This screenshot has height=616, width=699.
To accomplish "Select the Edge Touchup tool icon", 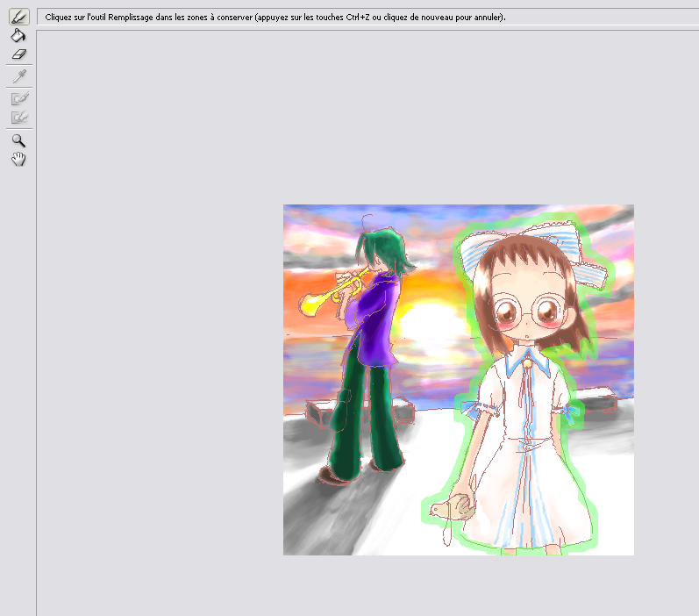I will 19,118.
